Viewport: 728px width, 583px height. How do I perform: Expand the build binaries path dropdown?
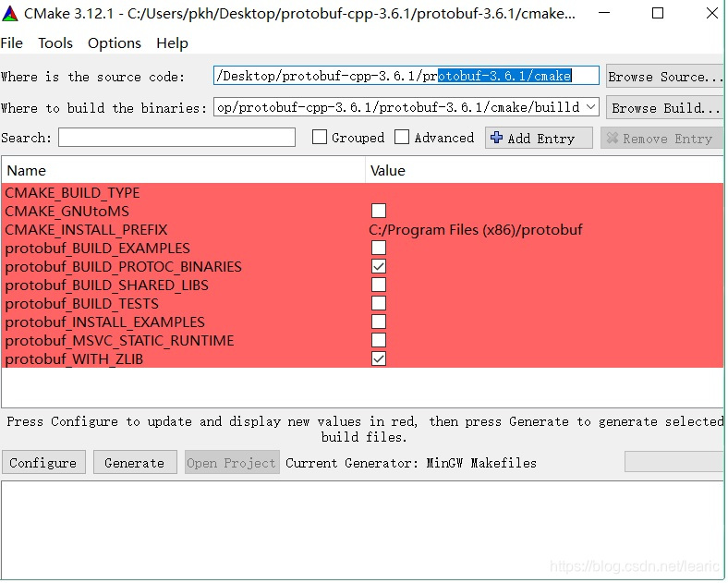pyautogui.click(x=591, y=108)
